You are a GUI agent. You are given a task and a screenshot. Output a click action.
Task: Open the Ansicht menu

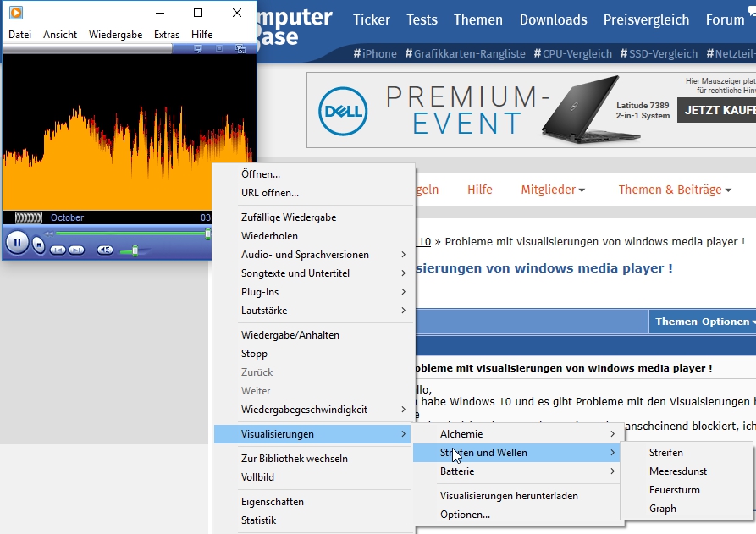(x=60, y=35)
